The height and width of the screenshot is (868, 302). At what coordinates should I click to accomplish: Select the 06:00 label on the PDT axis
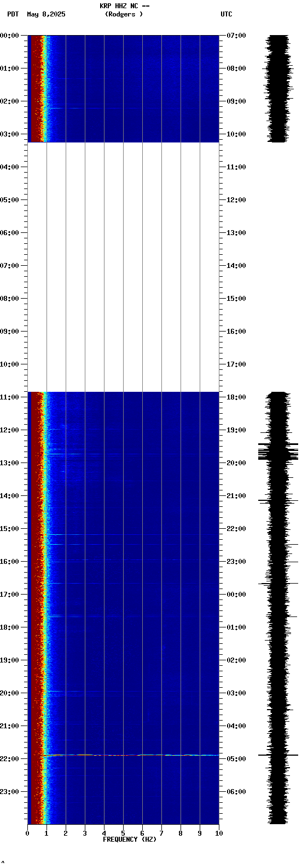click(x=10, y=233)
